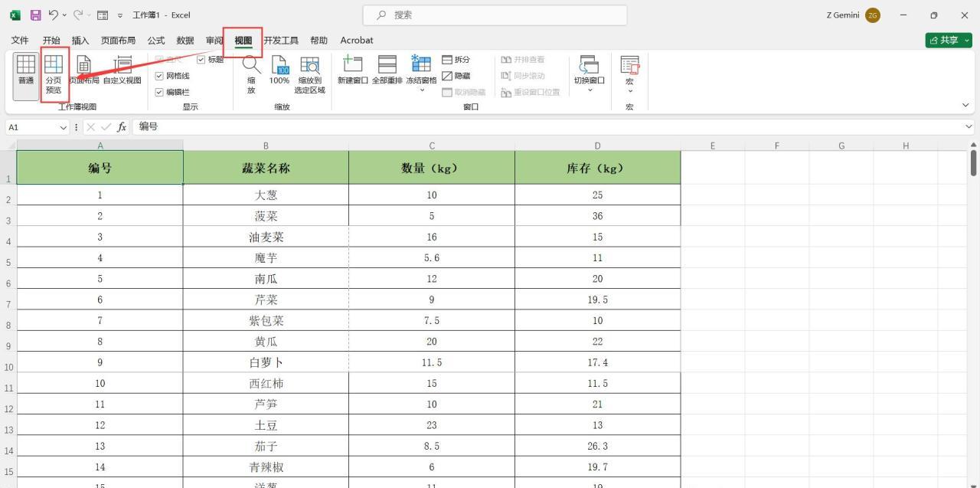This screenshot has width=980, height=488.
Task: Expand the formula bar chevron
Action: point(969,126)
